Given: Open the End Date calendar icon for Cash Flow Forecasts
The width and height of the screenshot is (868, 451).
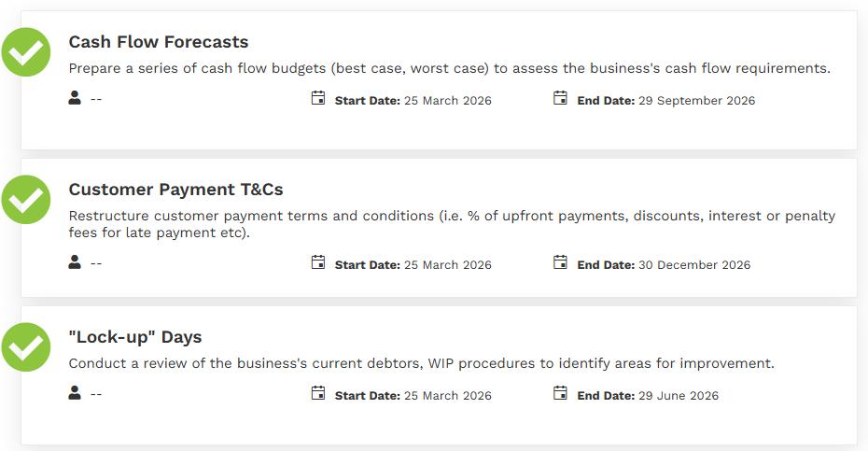Looking at the screenshot, I should point(560,98).
